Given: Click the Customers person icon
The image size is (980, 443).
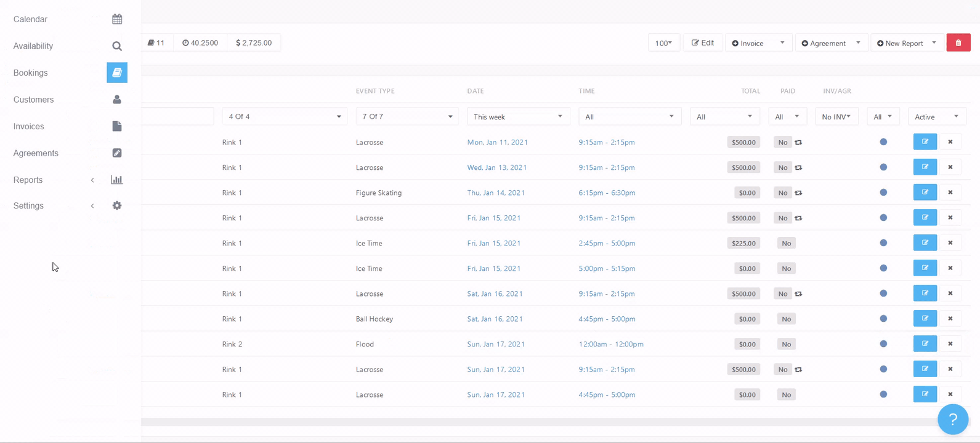Looking at the screenshot, I should [x=117, y=100].
